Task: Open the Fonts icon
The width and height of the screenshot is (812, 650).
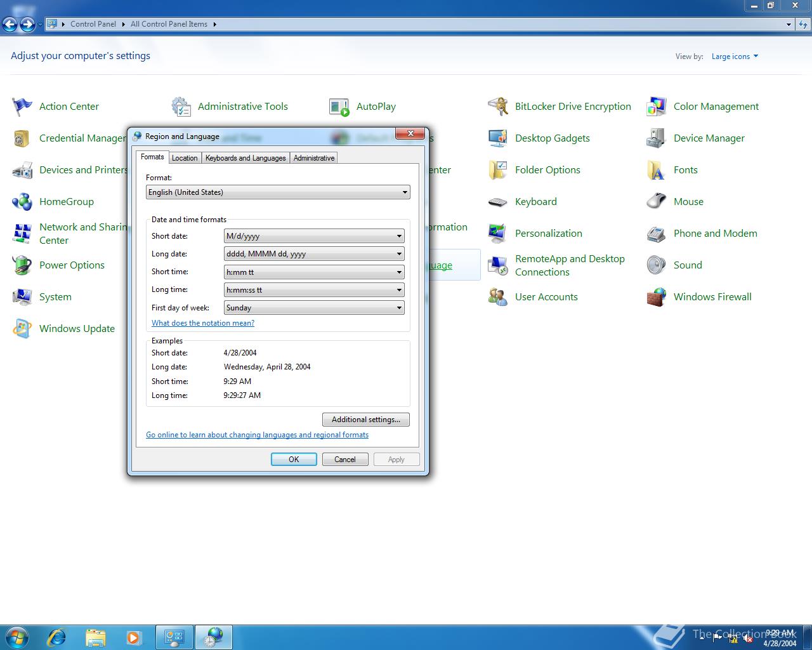Action: point(657,170)
